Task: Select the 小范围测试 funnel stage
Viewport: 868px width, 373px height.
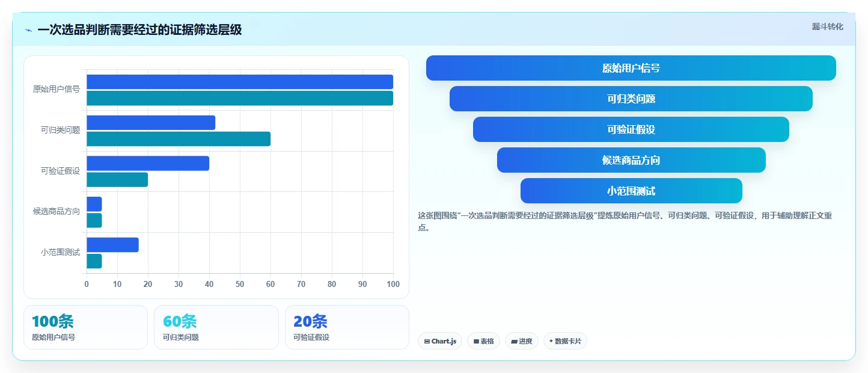Action: pos(631,191)
